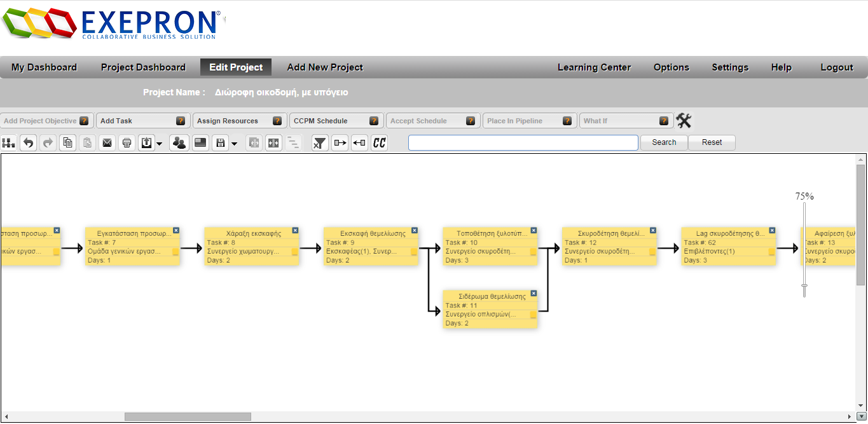Click the Add Project Objective button
This screenshot has width=868, height=424.
[x=47, y=121]
